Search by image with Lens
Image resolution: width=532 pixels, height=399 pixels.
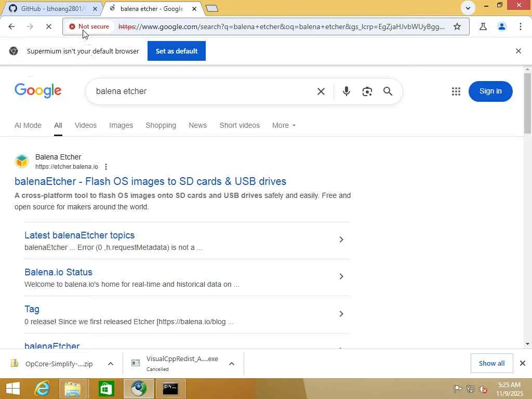[x=367, y=91]
